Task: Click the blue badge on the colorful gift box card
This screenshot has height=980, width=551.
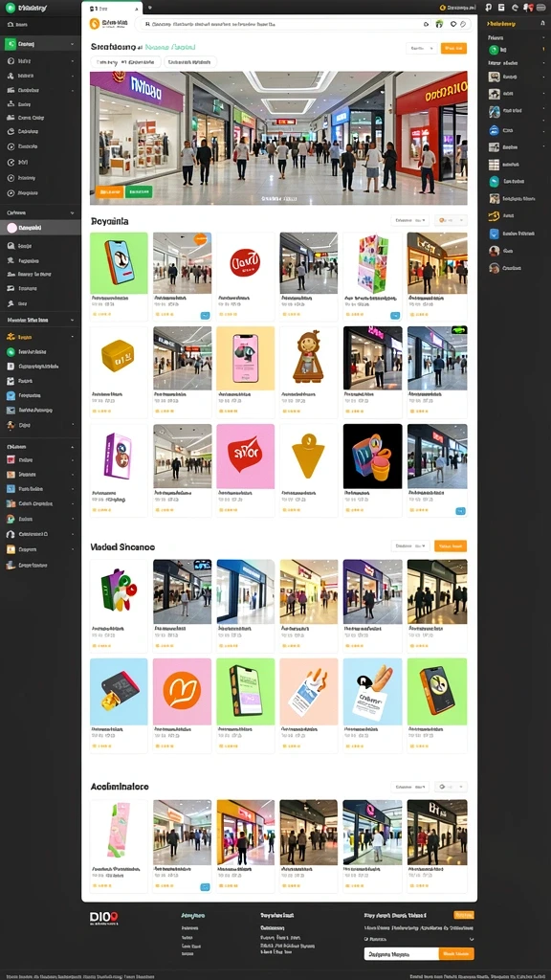Action: (395, 316)
